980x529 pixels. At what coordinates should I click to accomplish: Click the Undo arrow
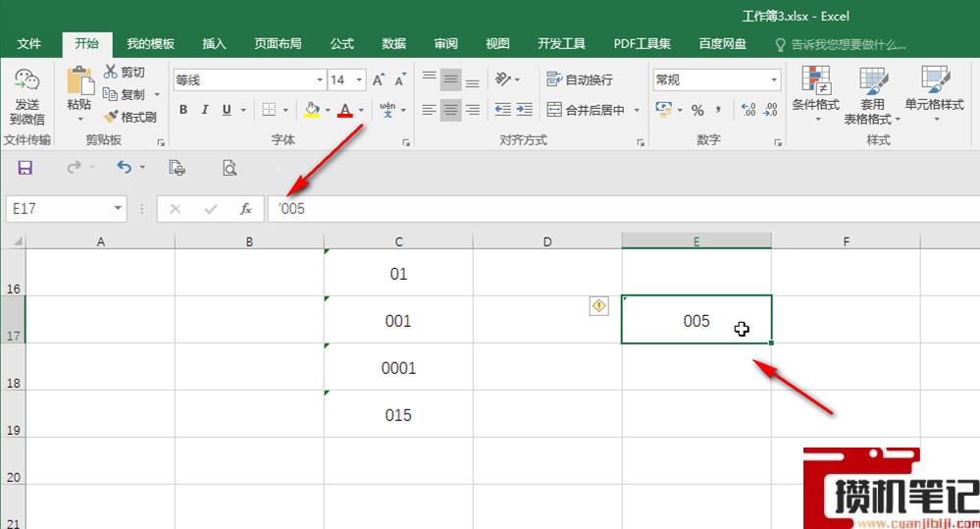pos(124,167)
